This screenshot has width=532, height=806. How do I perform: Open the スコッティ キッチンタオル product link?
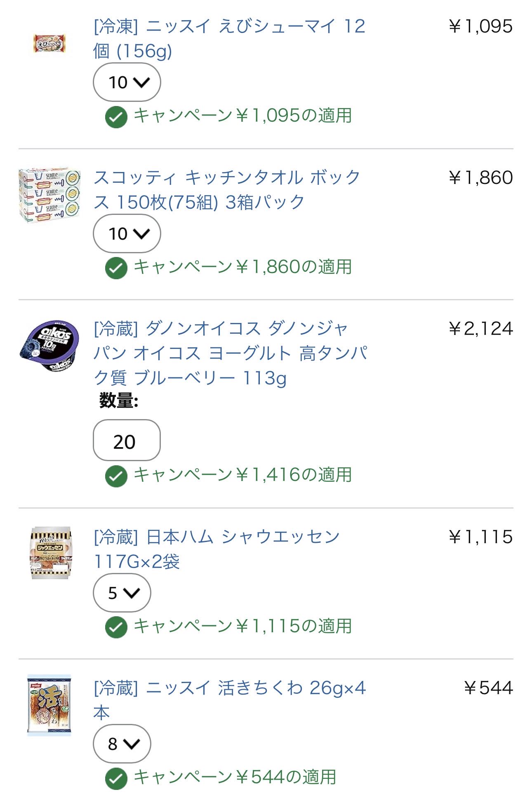[x=227, y=190]
